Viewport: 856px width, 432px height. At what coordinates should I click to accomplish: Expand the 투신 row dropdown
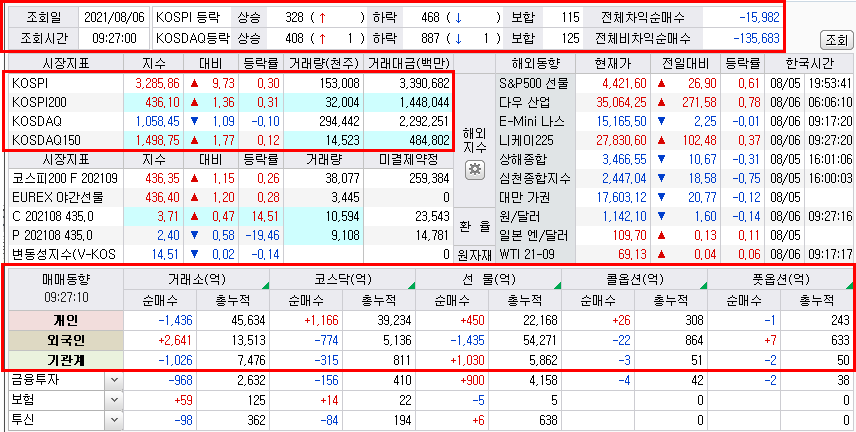(114, 420)
